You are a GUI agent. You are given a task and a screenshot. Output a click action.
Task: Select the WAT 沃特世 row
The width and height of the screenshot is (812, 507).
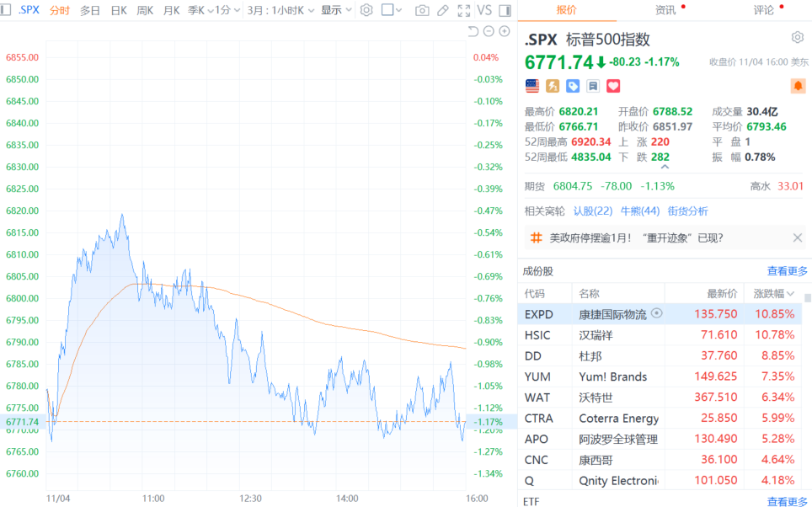click(660, 398)
